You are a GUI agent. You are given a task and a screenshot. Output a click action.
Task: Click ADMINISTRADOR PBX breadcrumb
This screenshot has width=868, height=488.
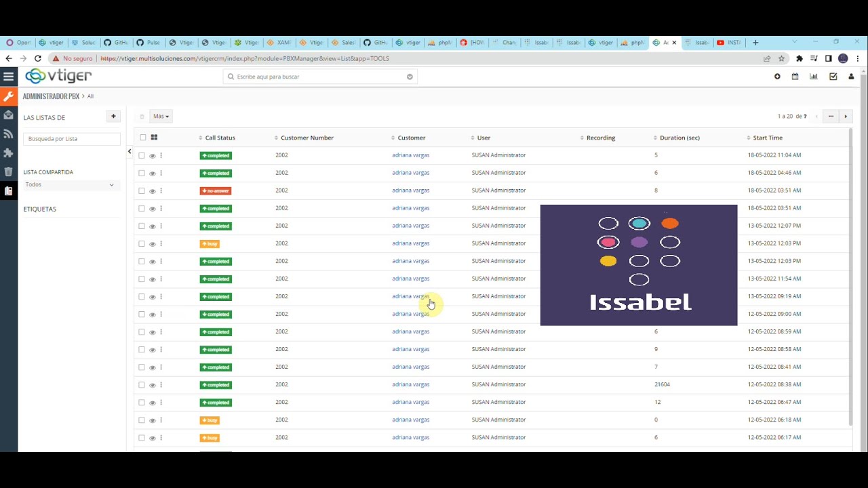pyautogui.click(x=51, y=96)
